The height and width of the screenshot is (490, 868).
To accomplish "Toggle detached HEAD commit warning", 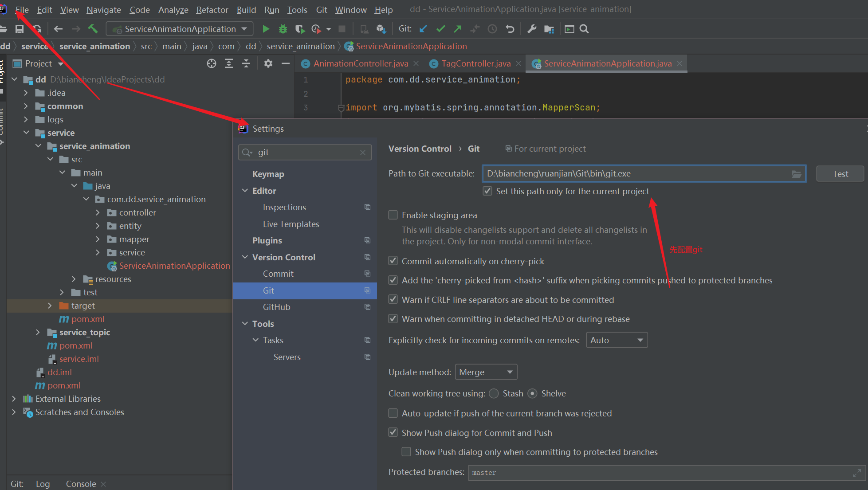I will click(393, 319).
